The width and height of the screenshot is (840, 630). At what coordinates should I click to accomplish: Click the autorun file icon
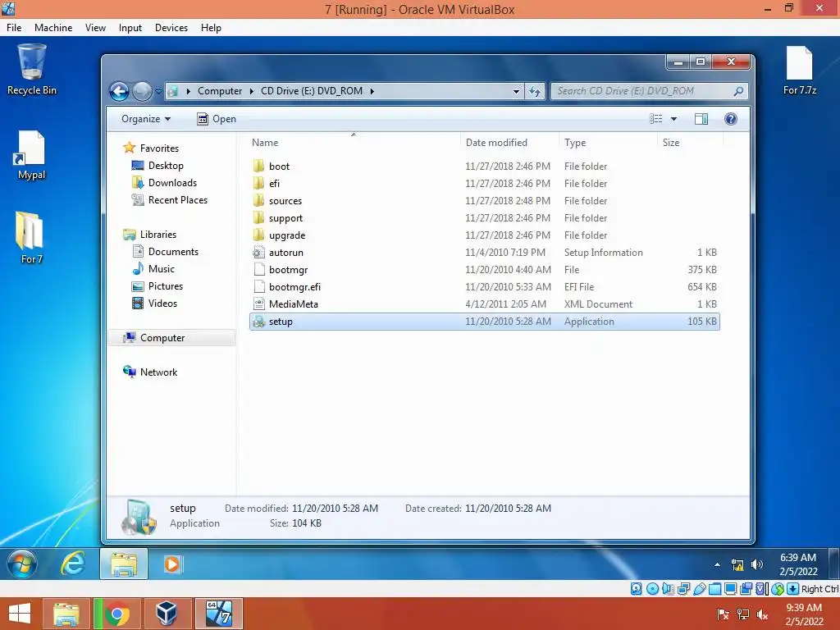(x=258, y=253)
